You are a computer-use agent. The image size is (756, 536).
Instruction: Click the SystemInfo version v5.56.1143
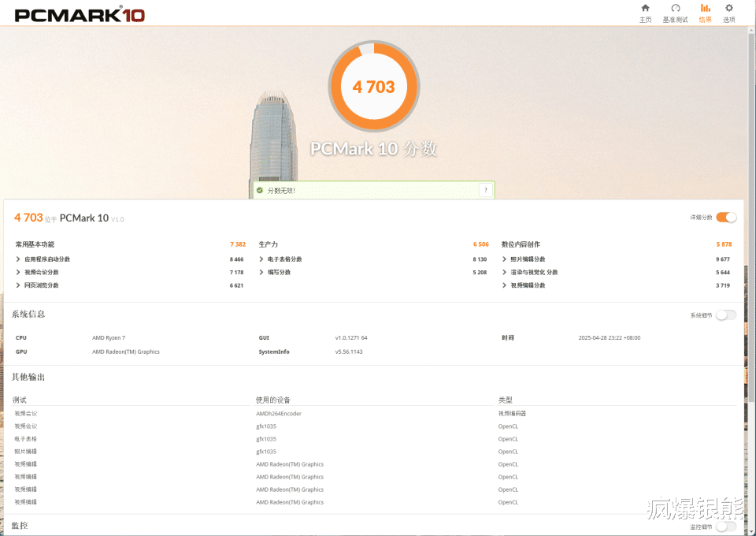pos(349,352)
